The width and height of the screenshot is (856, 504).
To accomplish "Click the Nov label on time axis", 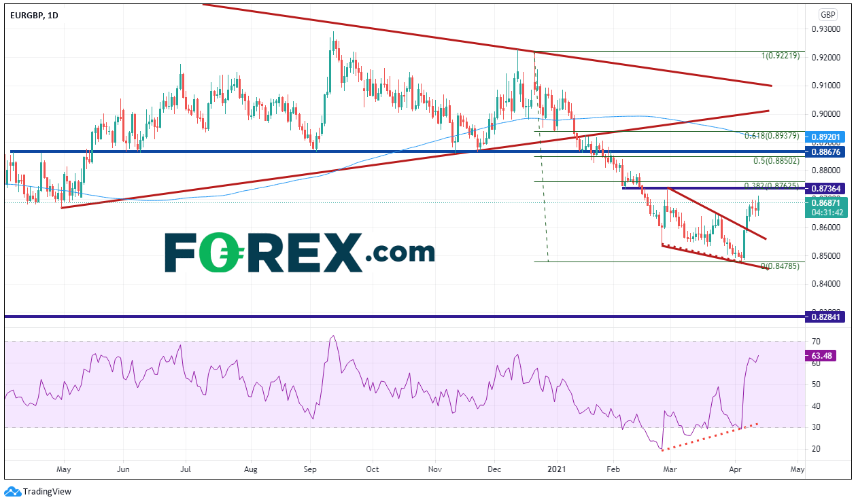I will pyautogui.click(x=435, y=469).
